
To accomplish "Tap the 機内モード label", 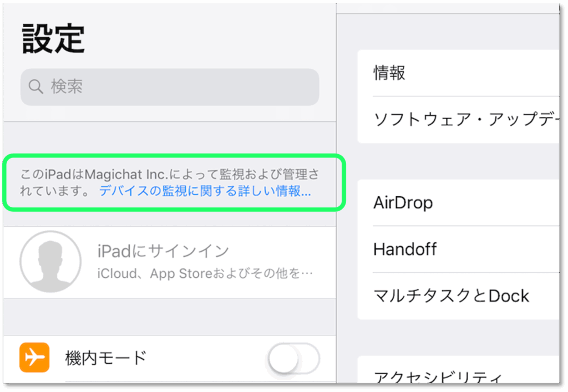I will 105,358.
